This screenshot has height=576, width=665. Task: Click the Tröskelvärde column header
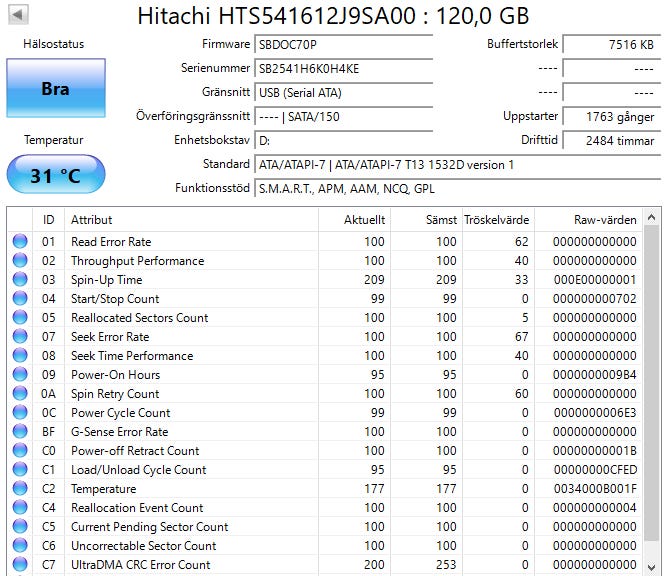[496, 219]
